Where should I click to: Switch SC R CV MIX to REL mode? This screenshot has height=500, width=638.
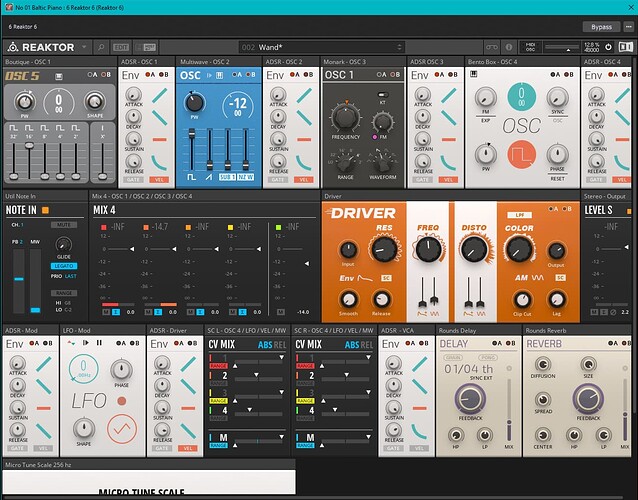click(x=367, y=345)
